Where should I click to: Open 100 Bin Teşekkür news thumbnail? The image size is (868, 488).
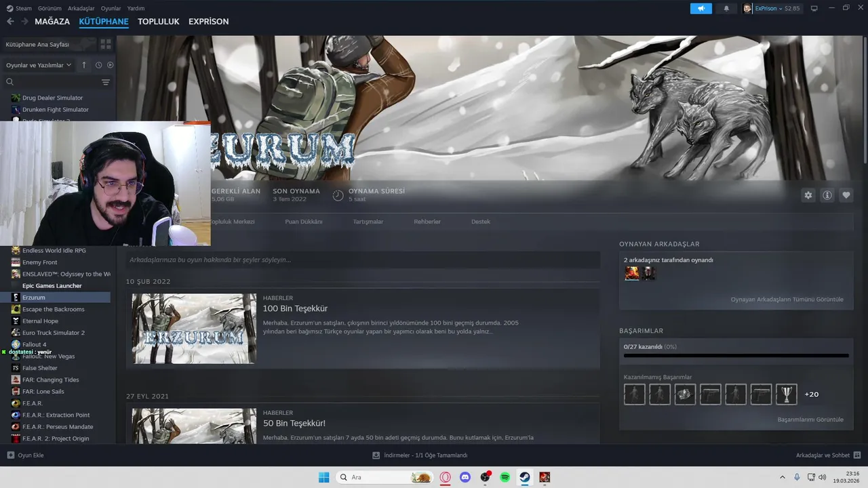[x=194, y=329]
